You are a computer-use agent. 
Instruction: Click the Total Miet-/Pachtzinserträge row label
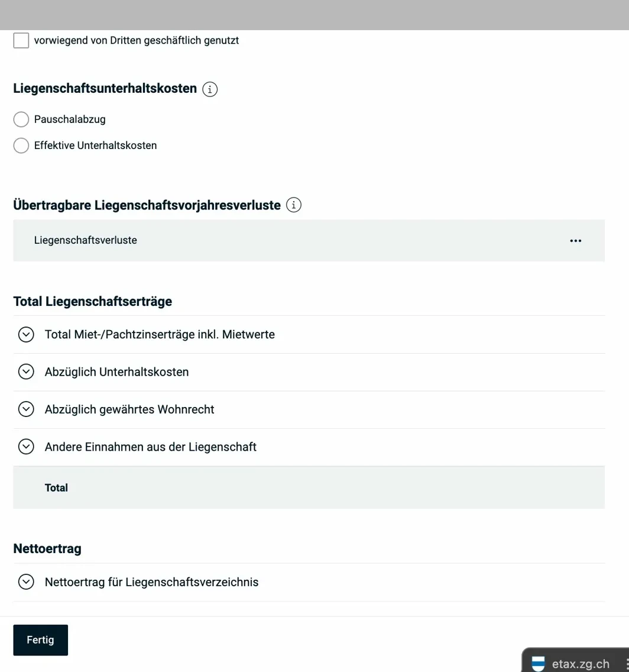point(160,334)
